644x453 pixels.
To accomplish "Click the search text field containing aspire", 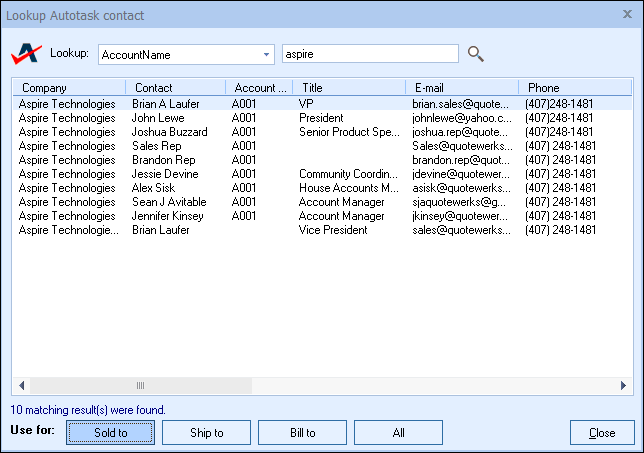I will [370, 54].
